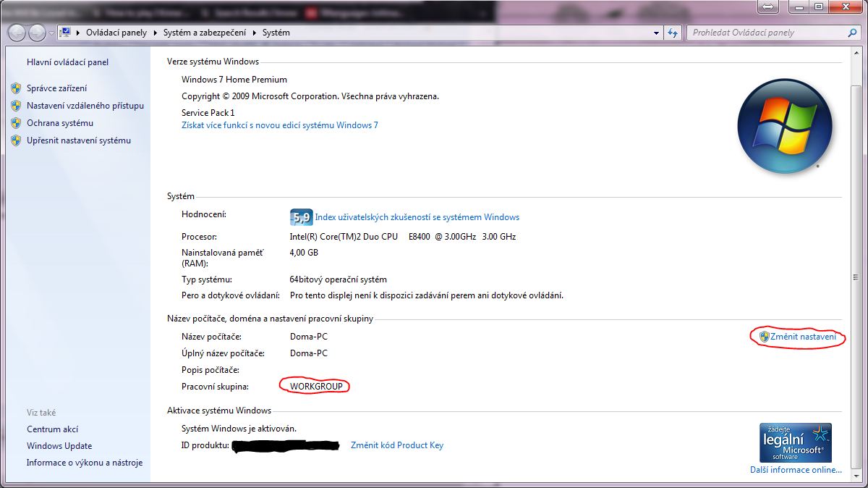This screenshot has width=868, height=488.
Task: Open the recent pages dropdown arrow
Action: click(x=51, y=33)
